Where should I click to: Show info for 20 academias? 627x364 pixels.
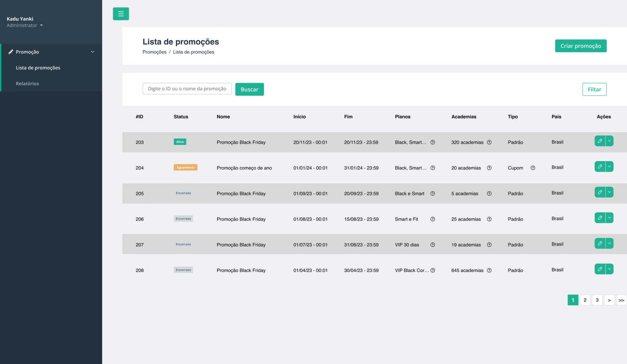tap(489, 168)
